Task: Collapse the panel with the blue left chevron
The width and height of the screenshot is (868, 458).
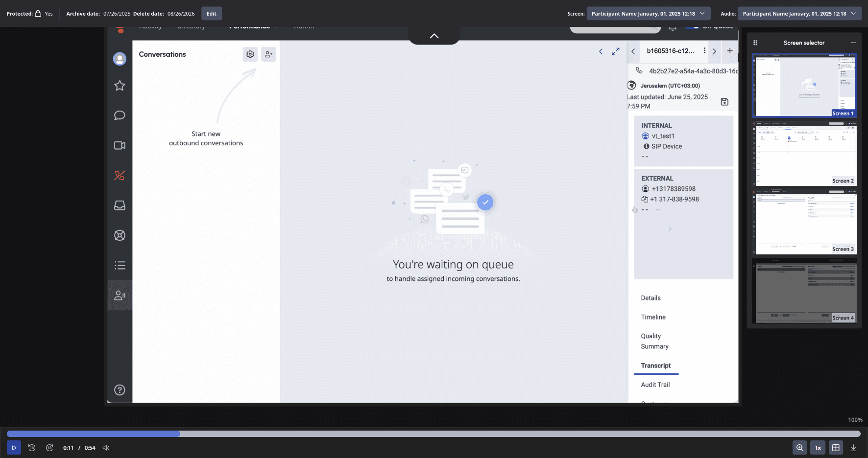Action: (x=601, y=51)
